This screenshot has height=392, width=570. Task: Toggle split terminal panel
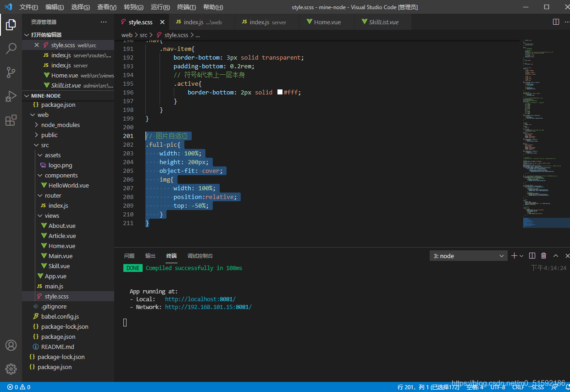(x=532, y=256)
